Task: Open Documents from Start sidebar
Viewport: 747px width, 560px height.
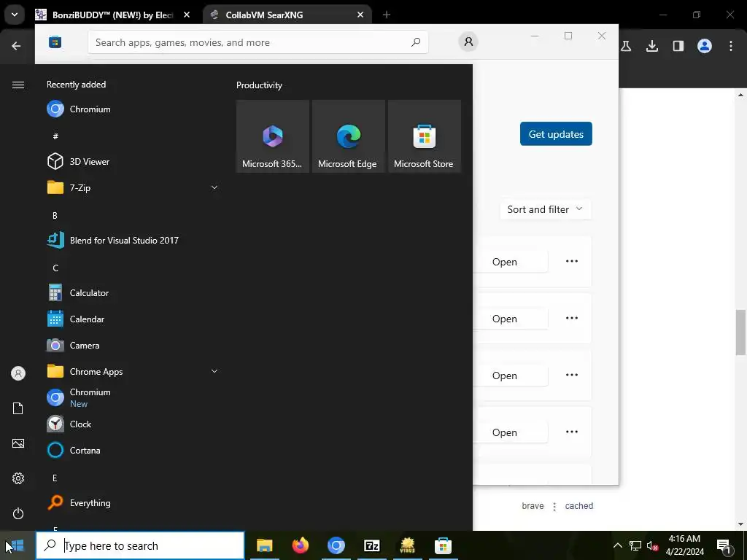Action: pyautogui.click(x=18, y=408)
